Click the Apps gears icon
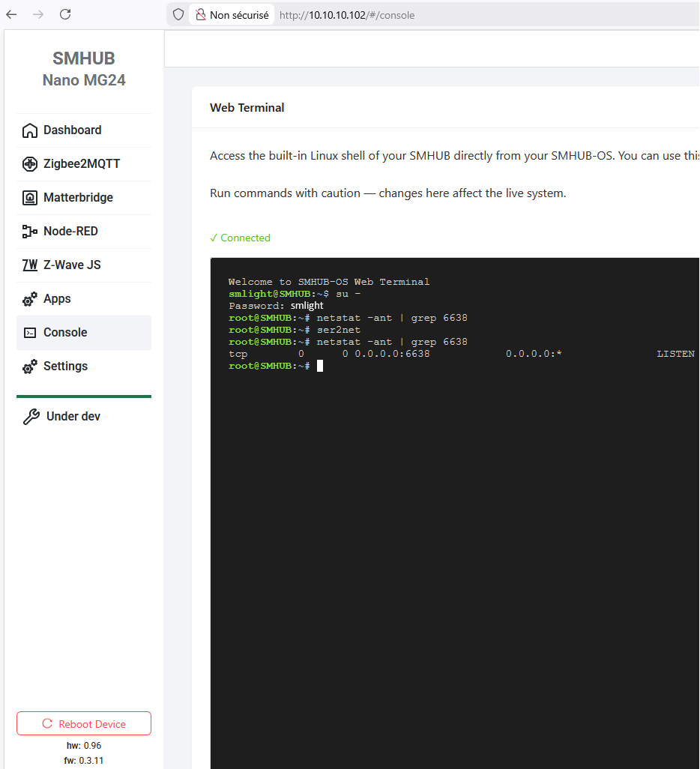Viewport: 700px width, 769px height. pos(29,299)
